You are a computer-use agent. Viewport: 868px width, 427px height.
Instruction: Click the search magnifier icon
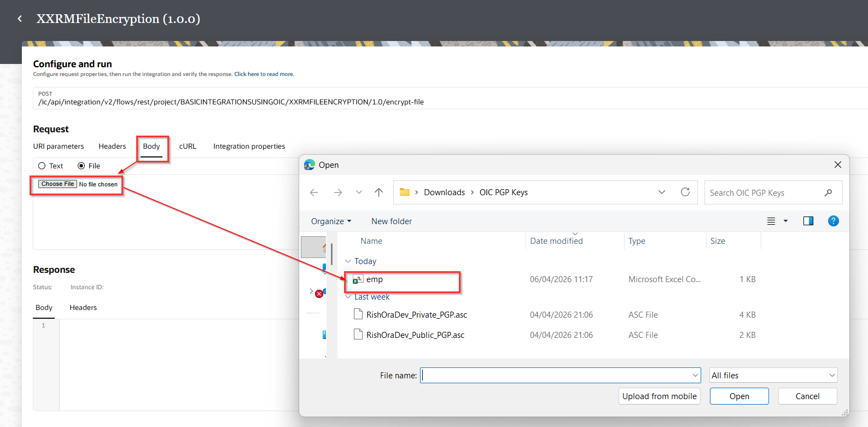pyautogui.click(x=828, y=192)
